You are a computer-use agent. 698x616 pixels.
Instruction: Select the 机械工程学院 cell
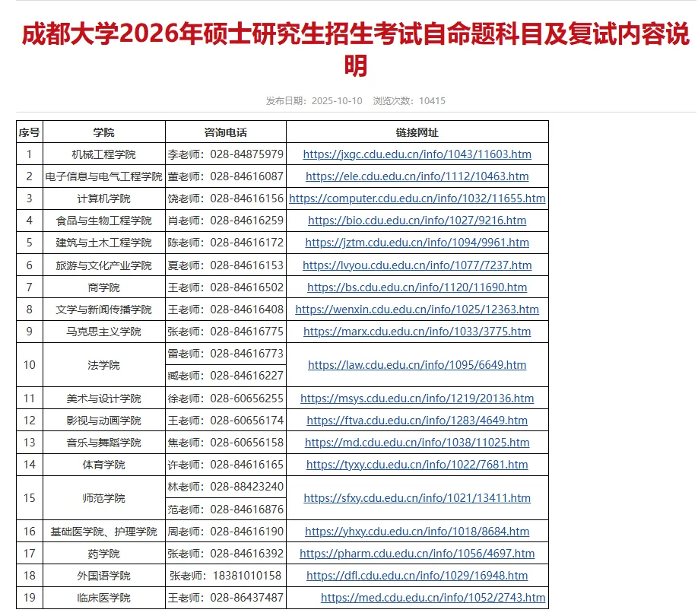point(103,154)
